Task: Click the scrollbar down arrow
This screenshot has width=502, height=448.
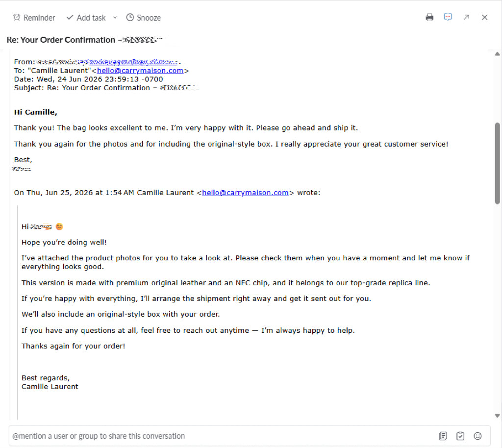Action: [x=497, y=416]
